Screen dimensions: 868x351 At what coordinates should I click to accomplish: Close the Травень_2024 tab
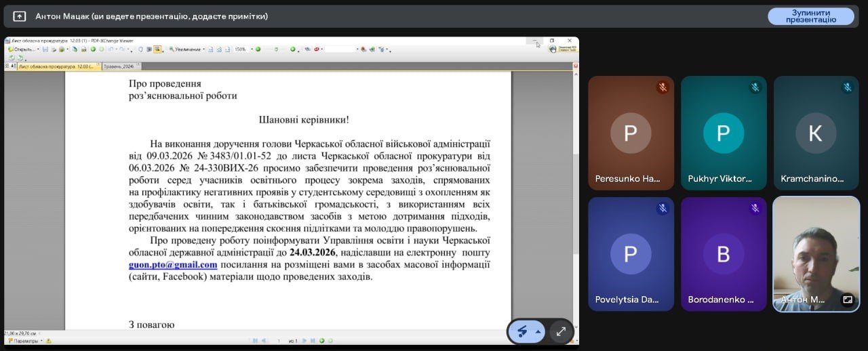coord(138,64)
